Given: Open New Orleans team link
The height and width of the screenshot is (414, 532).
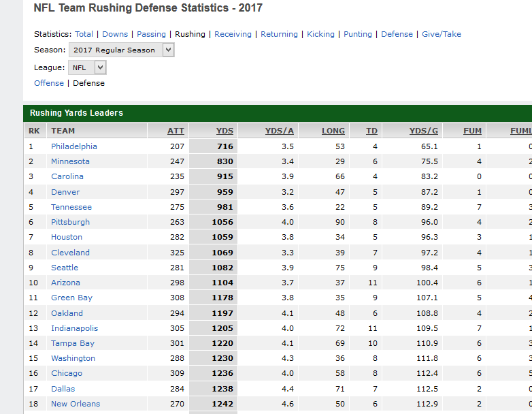Looking at the screenshot, I should click(76, 404).
